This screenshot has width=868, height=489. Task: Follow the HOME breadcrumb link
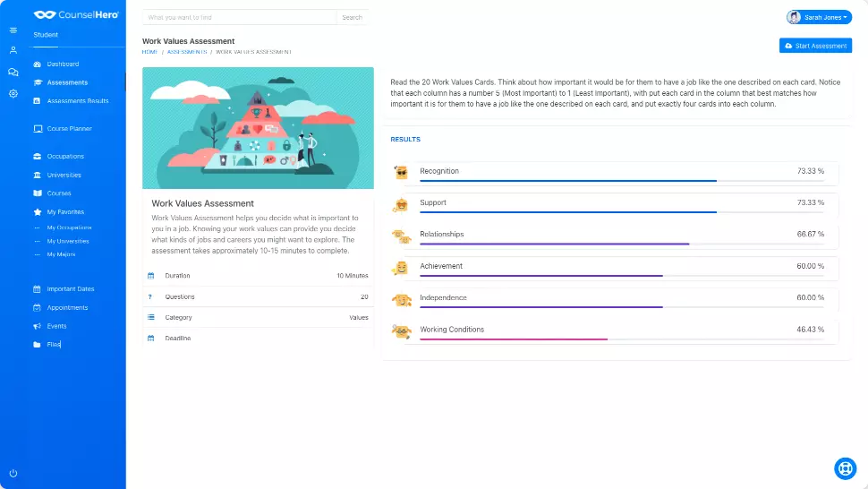(149, 52)
